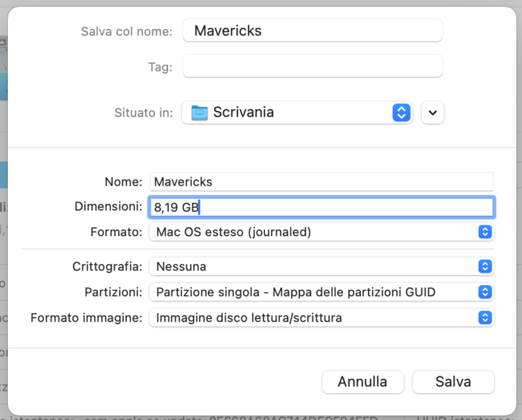Open the Crittografia menu showing Nessuna
This screenshot has height=420, width=522.
(x=313, y=266)
